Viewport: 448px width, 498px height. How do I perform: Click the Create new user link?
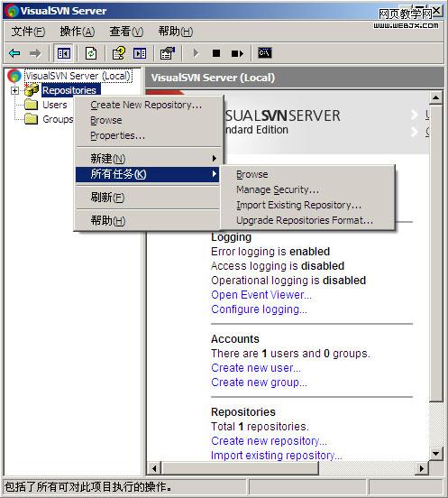pyautogui.click(x=256, y=368)
